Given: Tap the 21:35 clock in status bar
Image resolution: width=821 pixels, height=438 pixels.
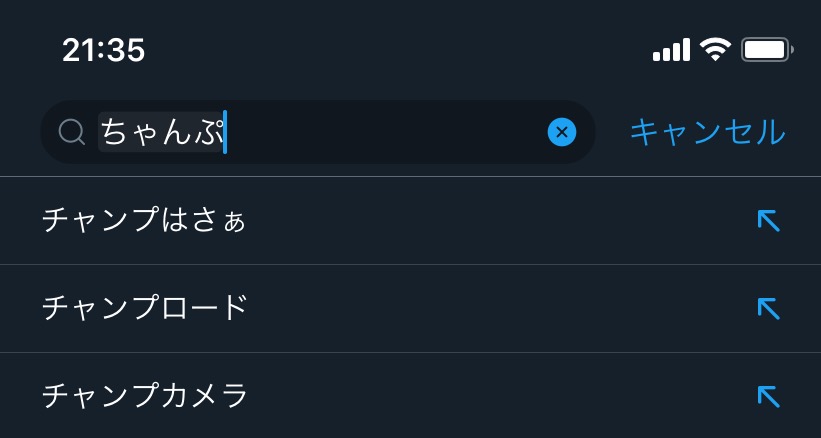Looking at the screenshot, I should click(x=103, y=49).
